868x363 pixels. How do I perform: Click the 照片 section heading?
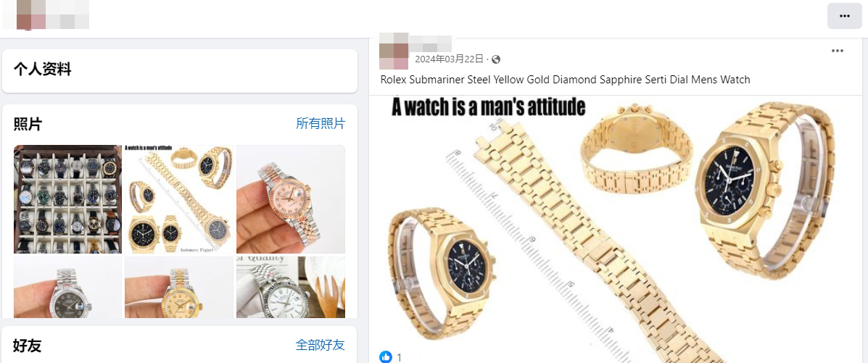point(28,124)
